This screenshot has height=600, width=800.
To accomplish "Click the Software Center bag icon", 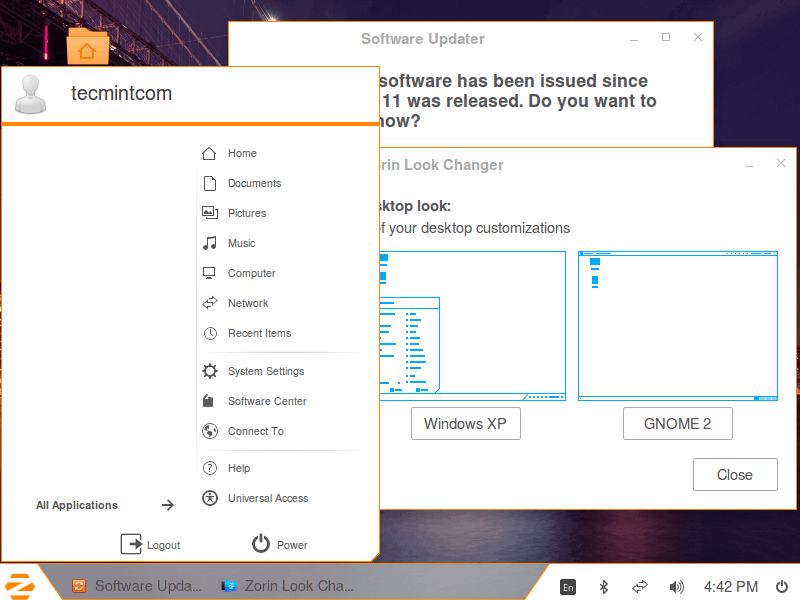I will [x=208, y=401].
